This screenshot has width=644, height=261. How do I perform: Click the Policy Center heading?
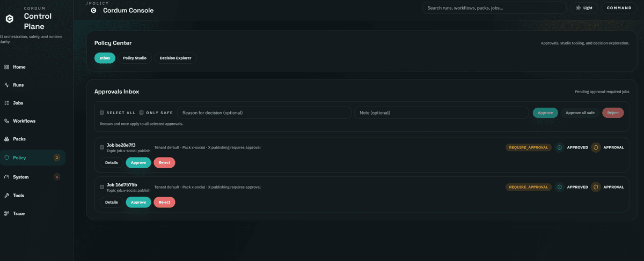tap(113, 43)
